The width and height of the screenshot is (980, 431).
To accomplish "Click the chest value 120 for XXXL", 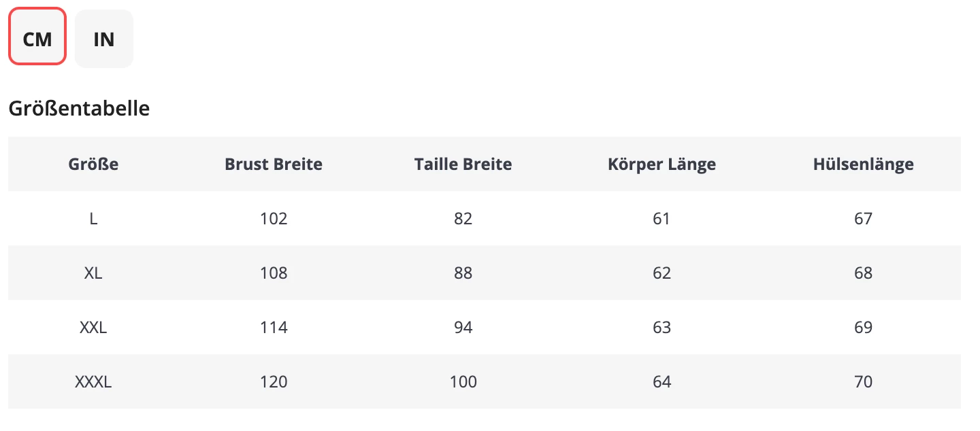I will click(x=274, y=381).
